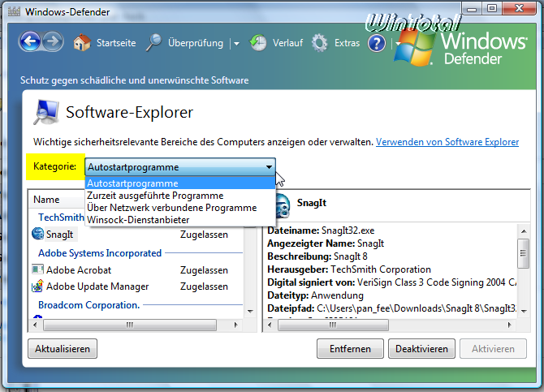The image size is (544, 392).
Task: Click the Angezeigter Name: SnagIt line
Action: (326, 243)
